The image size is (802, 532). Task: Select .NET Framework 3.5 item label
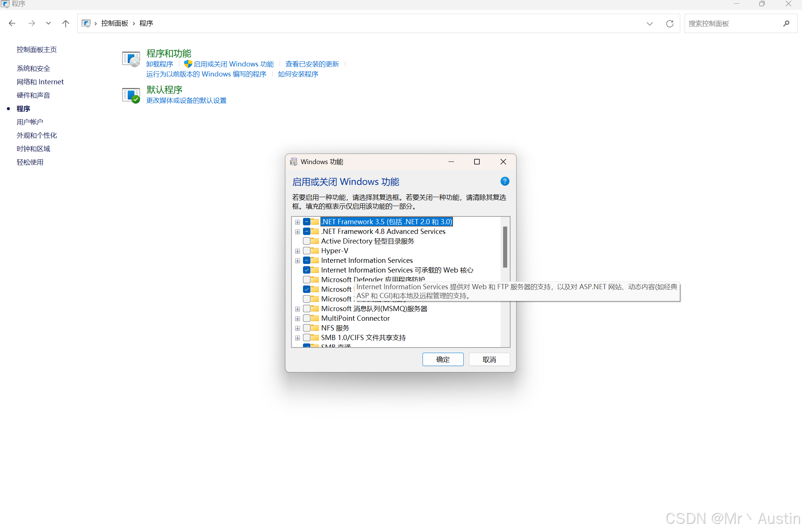[x=387, y=222]
